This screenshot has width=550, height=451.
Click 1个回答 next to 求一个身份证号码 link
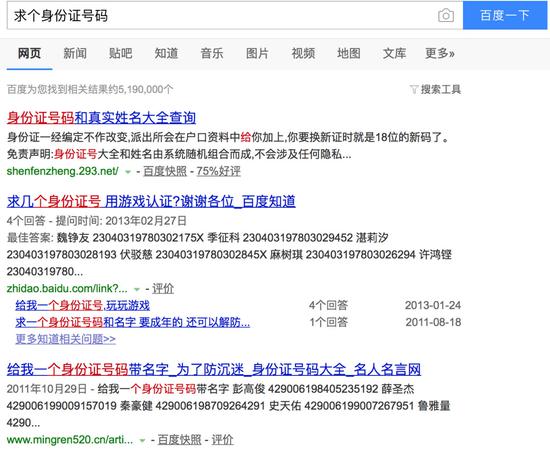328,322
